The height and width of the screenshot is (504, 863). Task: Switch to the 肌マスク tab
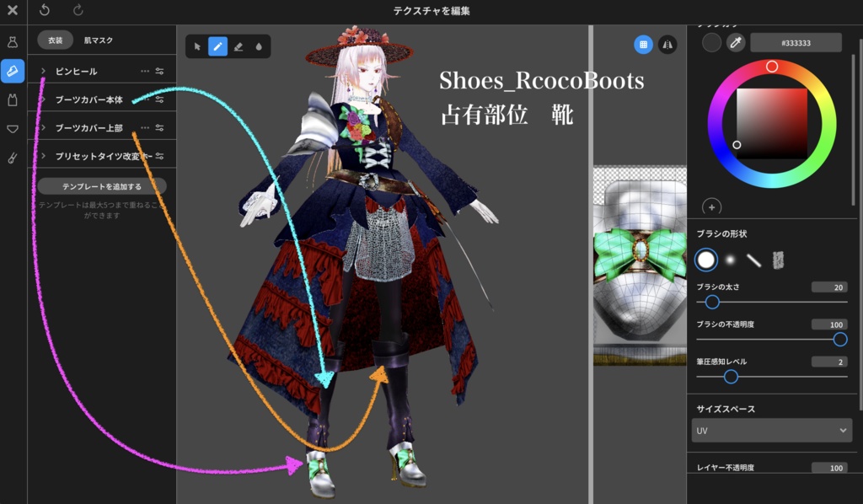(99, 40)
